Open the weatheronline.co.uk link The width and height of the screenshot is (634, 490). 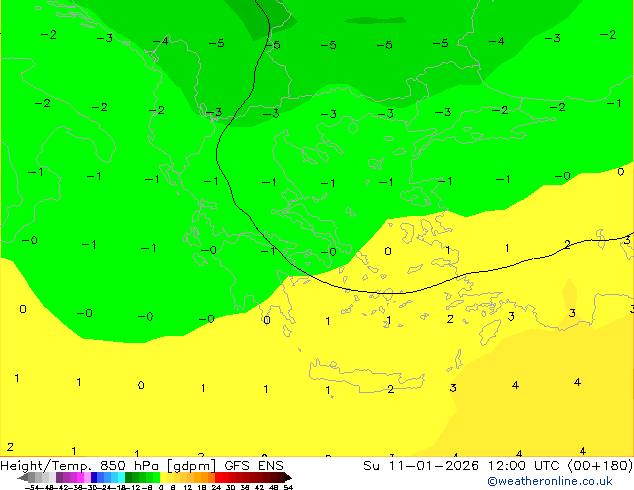click(x=549, y=481)
